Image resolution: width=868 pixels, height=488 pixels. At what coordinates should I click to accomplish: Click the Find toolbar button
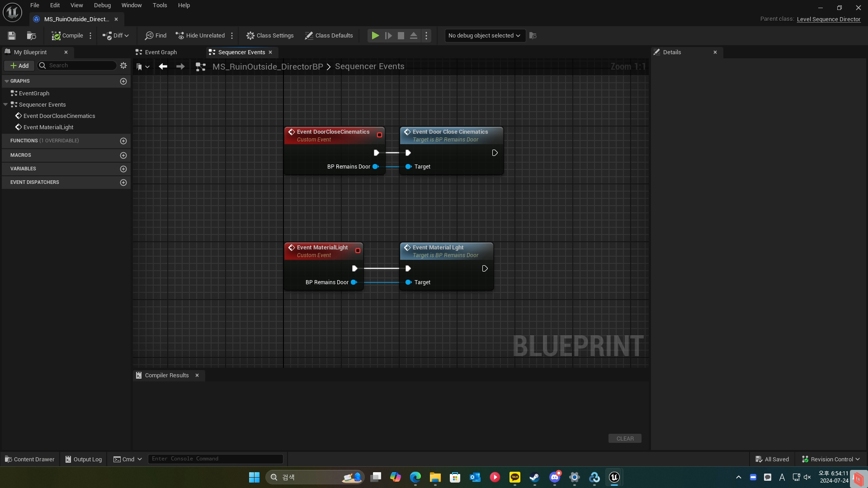click(x=156, y=36)
